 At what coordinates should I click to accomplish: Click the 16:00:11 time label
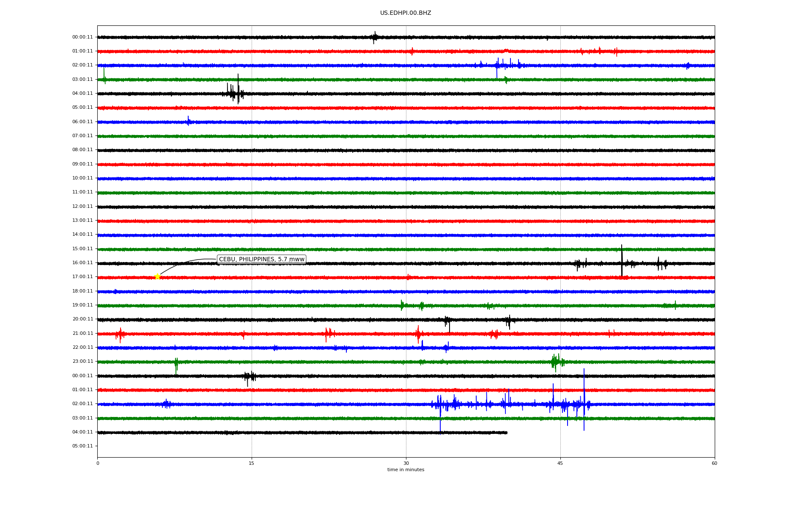pyautogui.click(x=82, y=262)
